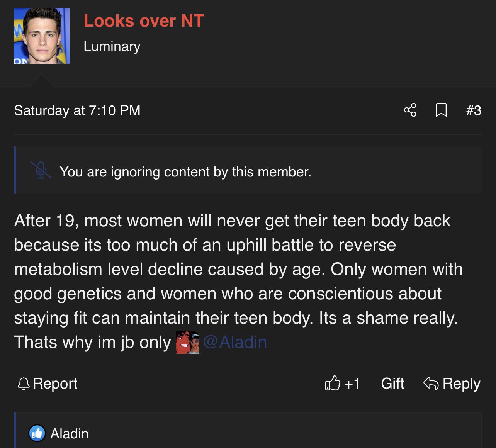Like the post with the thumbs-up icon
This screenshot has width=496, height=448.
[x=332, y=384]
